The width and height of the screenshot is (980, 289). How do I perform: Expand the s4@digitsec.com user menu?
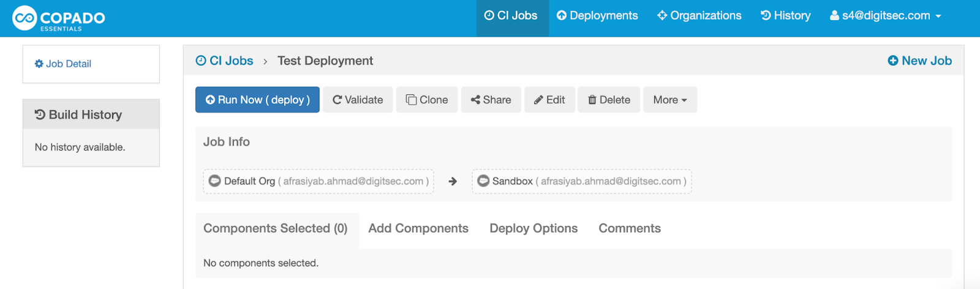885,16
